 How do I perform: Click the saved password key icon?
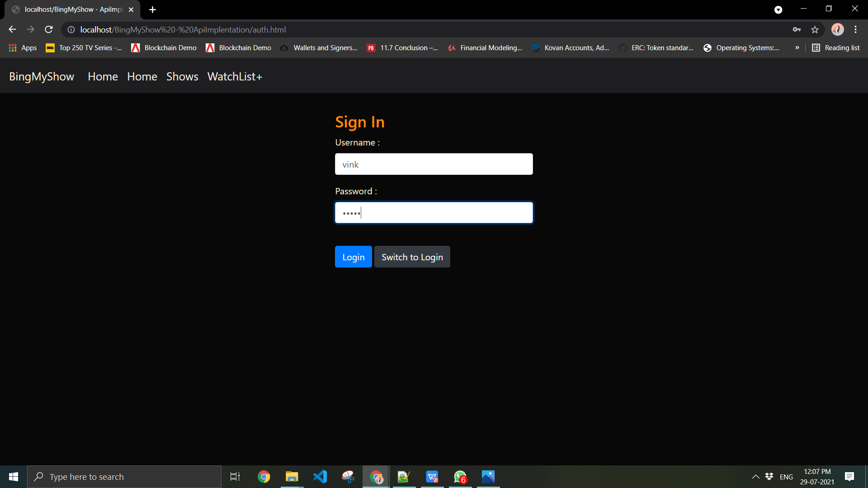(797, 30)
